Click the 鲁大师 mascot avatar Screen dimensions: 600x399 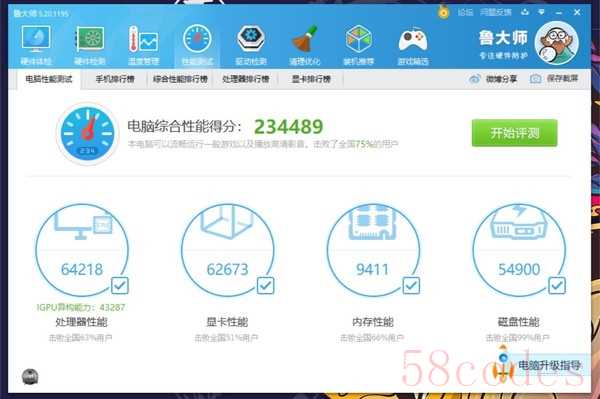556,43
